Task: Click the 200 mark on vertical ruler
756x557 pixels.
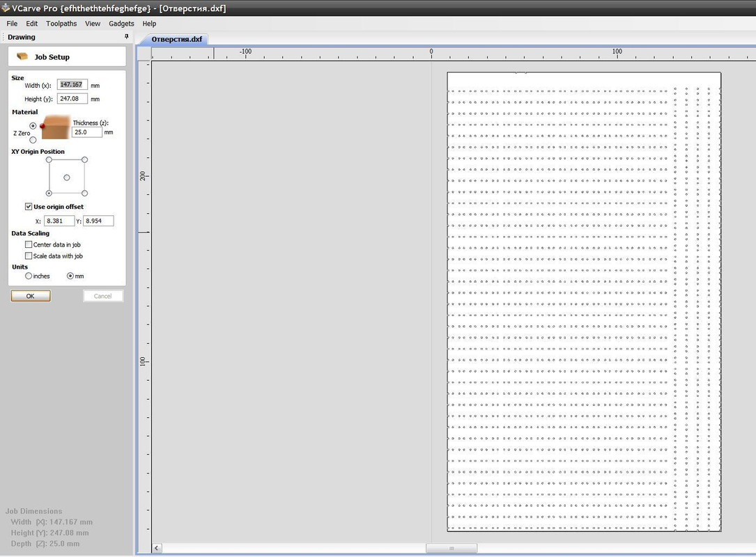Action: (143, 176)
